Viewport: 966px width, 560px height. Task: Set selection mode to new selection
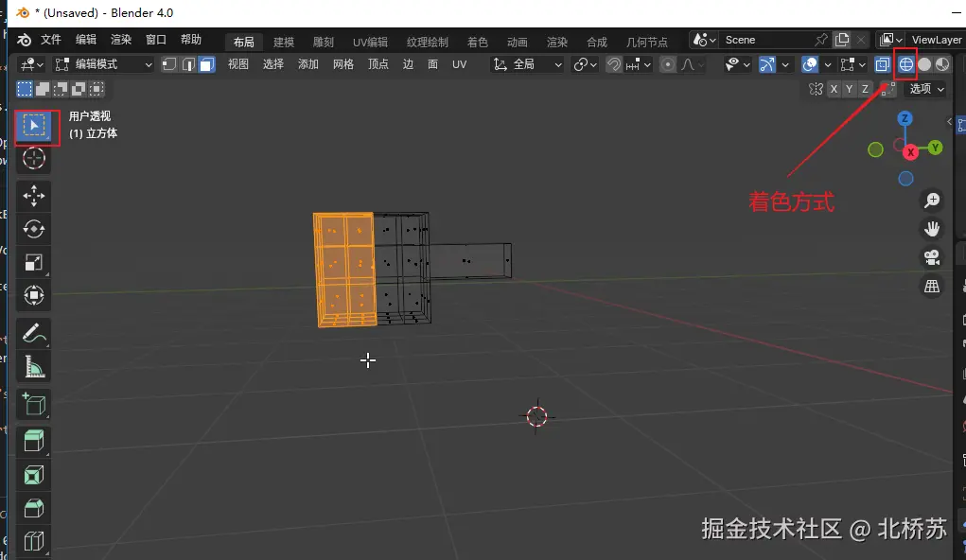[x=24, y=89]
